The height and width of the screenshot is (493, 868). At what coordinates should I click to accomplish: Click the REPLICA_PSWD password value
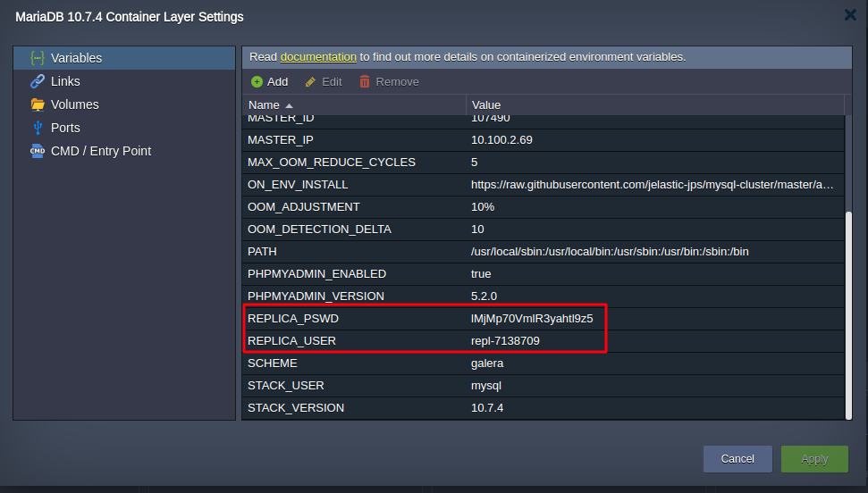[532, 319]
